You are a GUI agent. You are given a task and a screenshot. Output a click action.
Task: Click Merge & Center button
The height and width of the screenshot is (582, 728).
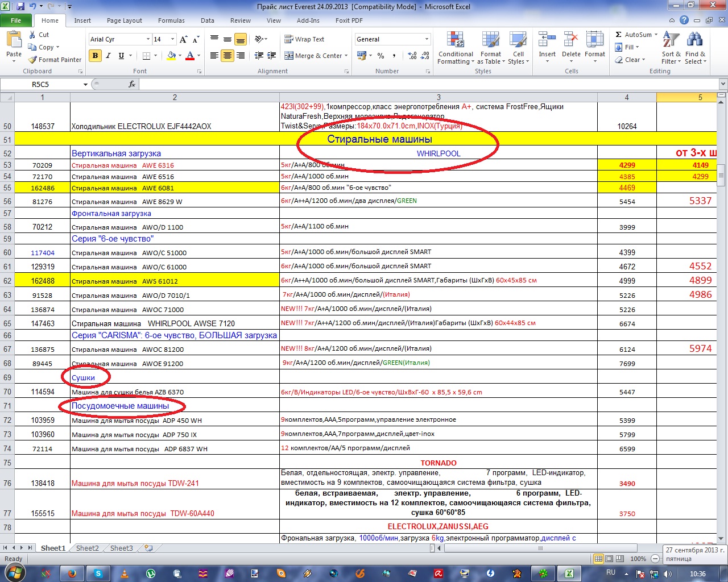point(313,56)
